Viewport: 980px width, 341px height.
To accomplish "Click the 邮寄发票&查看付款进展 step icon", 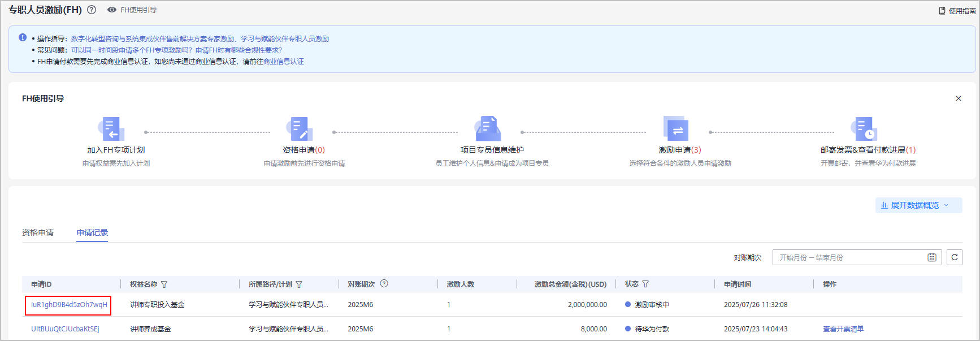I will click(x=864, y=129).
